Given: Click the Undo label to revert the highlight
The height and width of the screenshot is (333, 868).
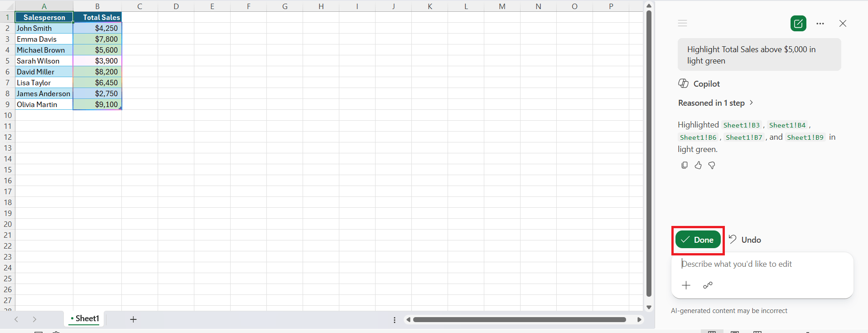Looking at the screenshot, I should (751, 240).
